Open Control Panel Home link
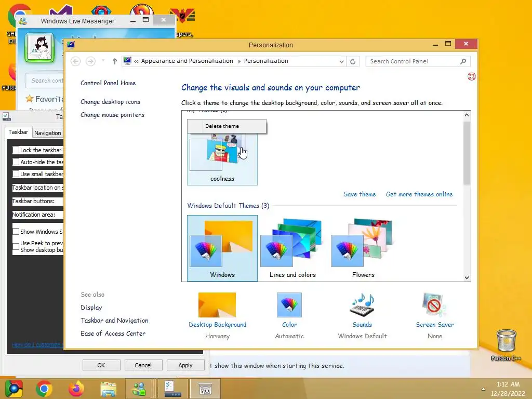Screen dimensions: 532x399 point(108,83)
